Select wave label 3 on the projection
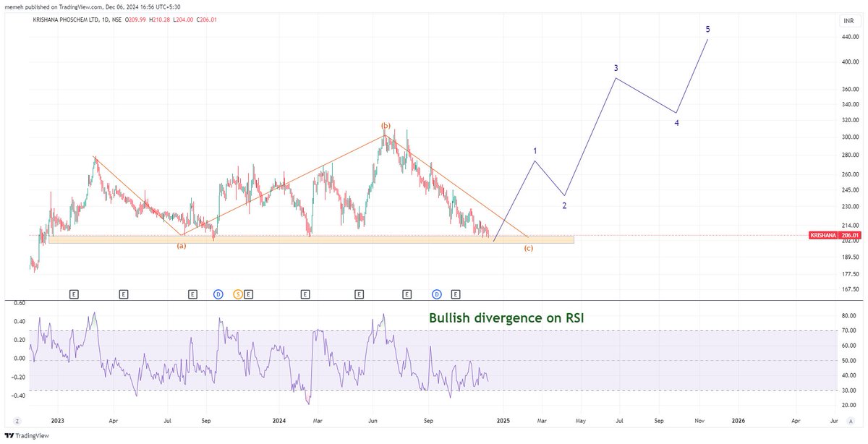 tap(616, 68)
